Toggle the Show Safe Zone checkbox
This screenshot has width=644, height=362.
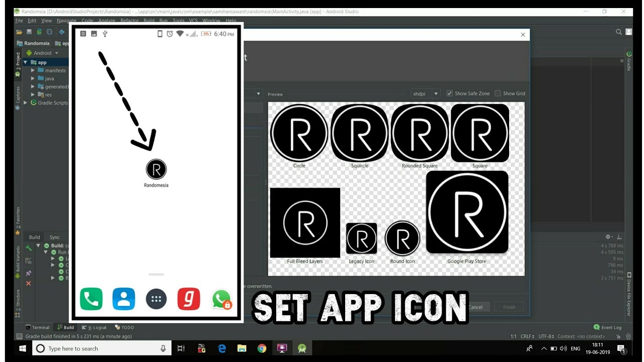tap(450, 94)
